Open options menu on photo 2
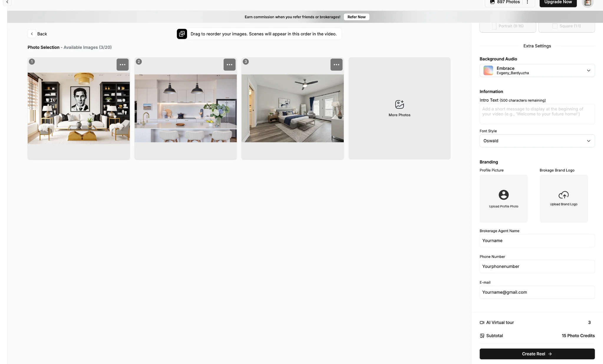 point(229,64)
